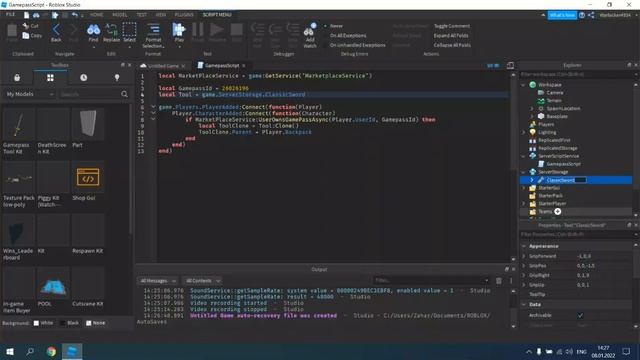Image resolution: width=640 pixels, height=360 pixels.
Task: Expand the StarterPlayer node
Action: click(523, 203)
